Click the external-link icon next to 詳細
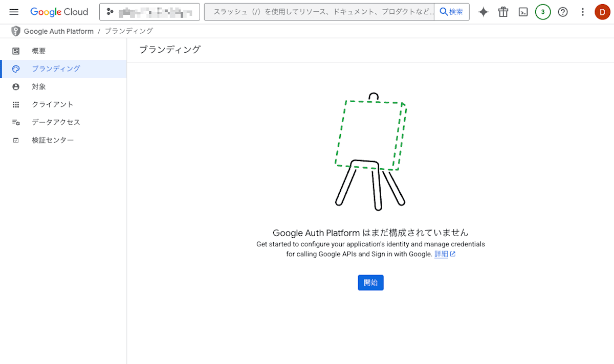This screenshot has height=364, width=614. (453, 254)
